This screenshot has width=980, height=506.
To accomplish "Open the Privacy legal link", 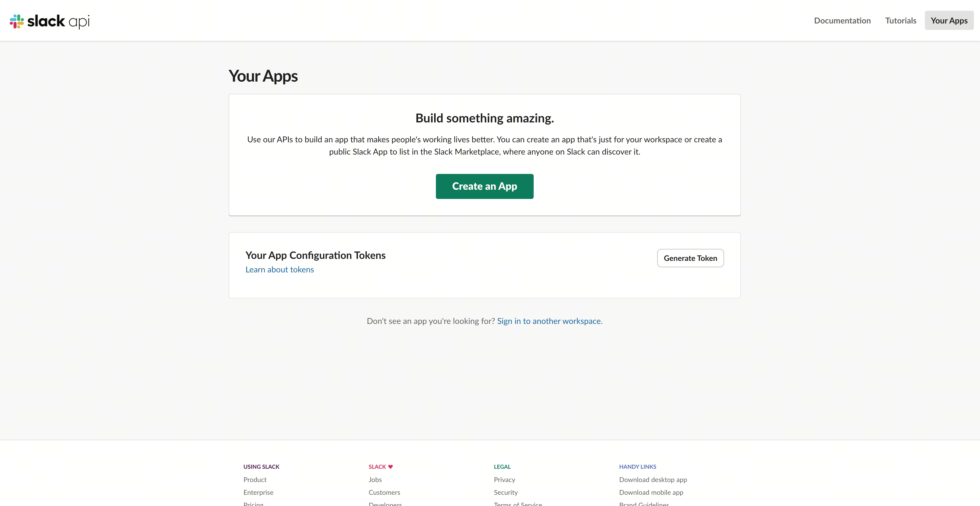I will (x=505, y=480).
